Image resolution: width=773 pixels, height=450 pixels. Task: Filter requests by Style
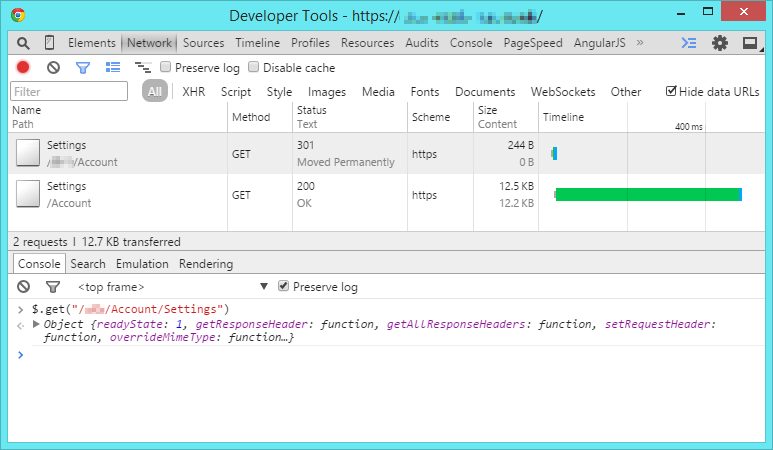click(x=280, y=92)
